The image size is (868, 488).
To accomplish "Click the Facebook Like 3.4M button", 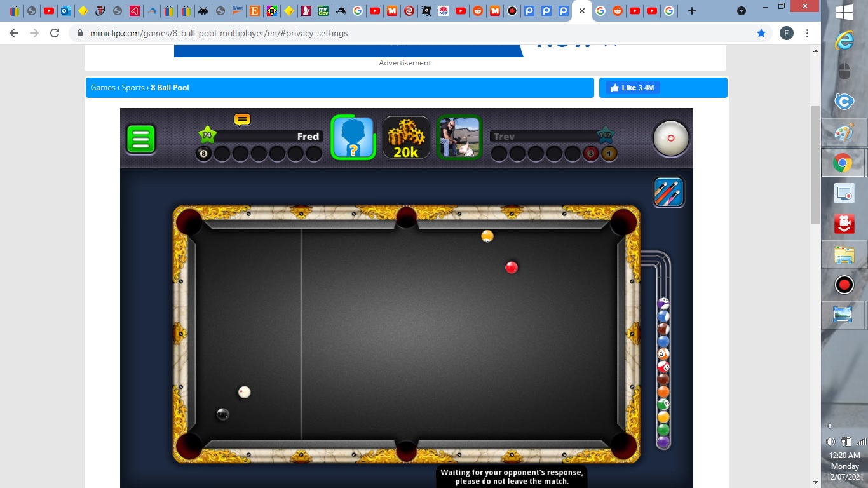I will tap(632, 88).
